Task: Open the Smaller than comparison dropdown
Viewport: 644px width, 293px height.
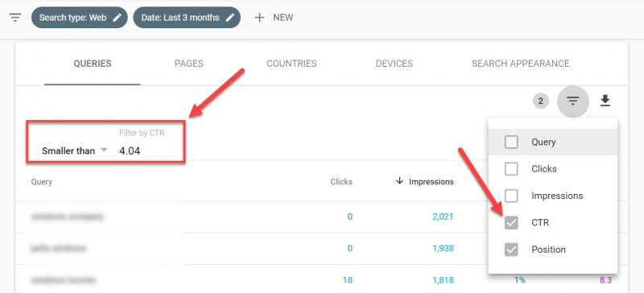Action: coord(74,151)
